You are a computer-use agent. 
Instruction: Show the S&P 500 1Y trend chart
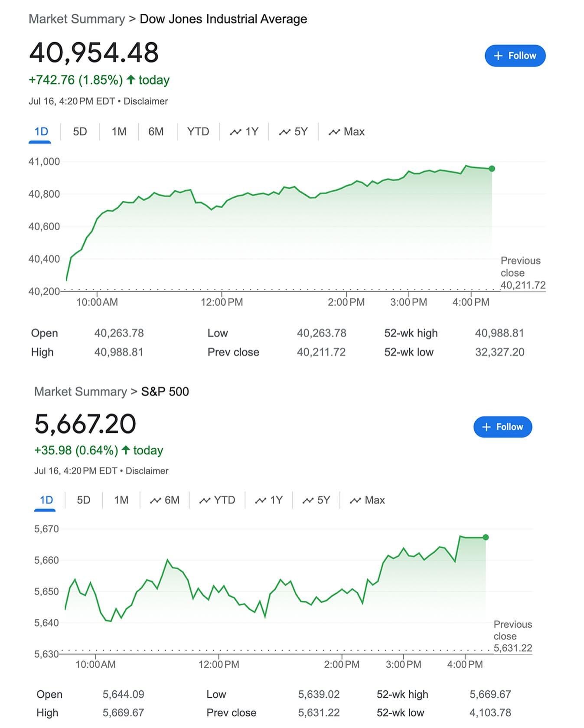click(x=269, y=500)
